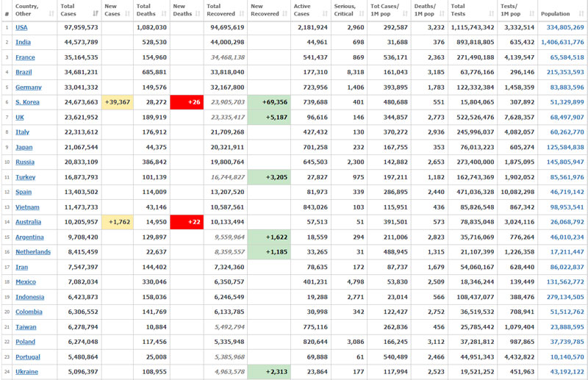The width and height of the screenshot is (588, 380).
Task: Open the S. Korea country link
Action: coord(27,102)
